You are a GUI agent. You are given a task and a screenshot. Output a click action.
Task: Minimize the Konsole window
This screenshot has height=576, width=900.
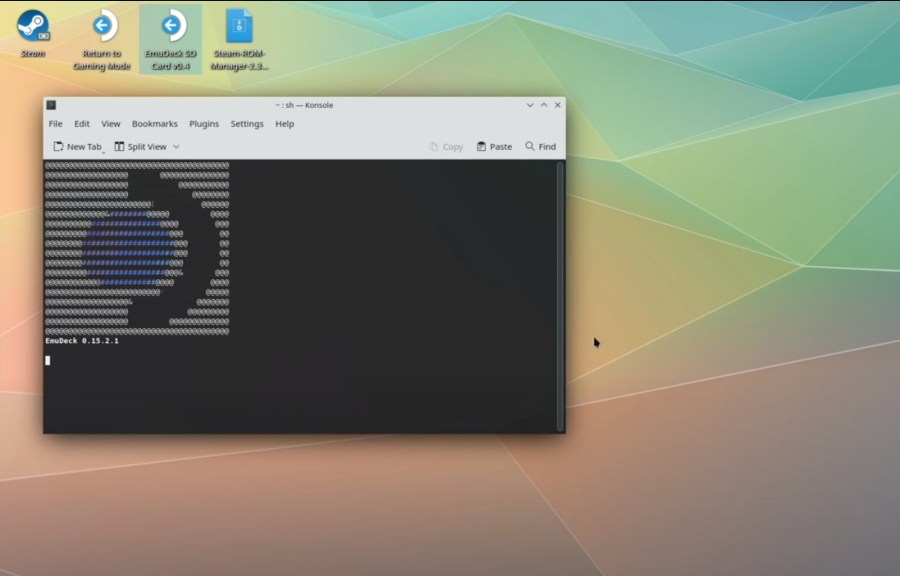coord(530,105)
